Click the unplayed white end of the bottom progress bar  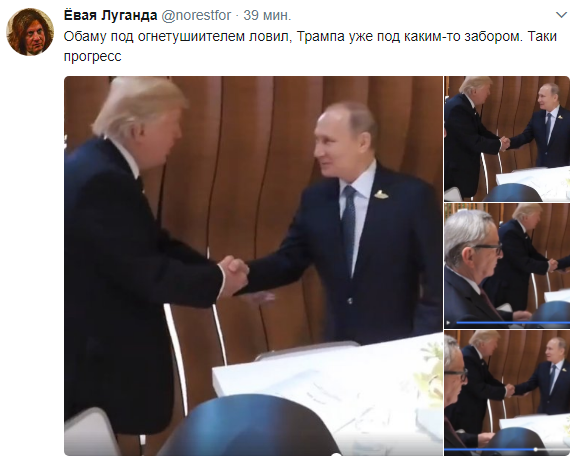(x=554, y=450)
